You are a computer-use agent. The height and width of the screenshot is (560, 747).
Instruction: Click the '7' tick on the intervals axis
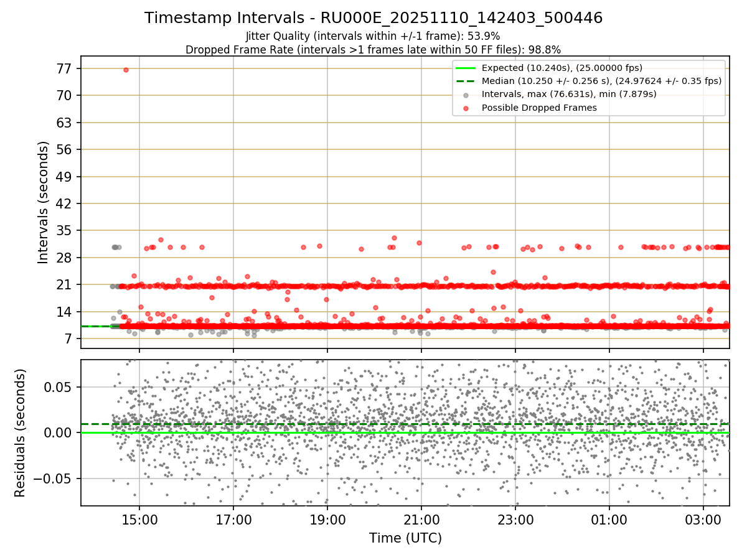click(67, 339)
